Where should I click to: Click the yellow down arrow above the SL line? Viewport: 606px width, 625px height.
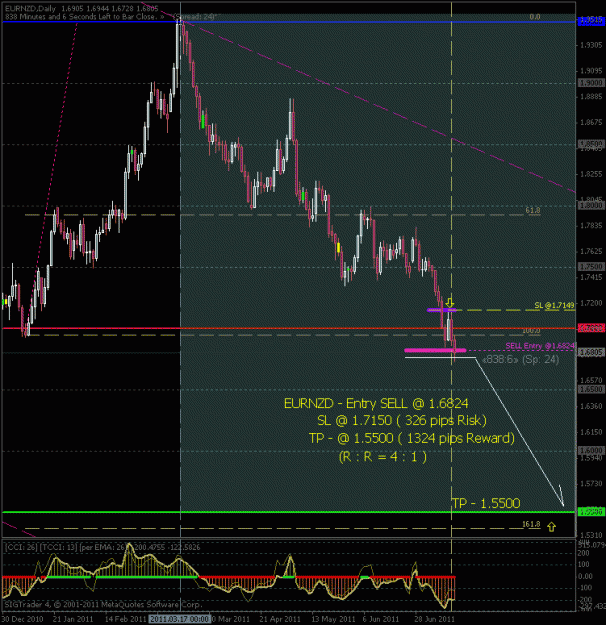click(450, 302)
